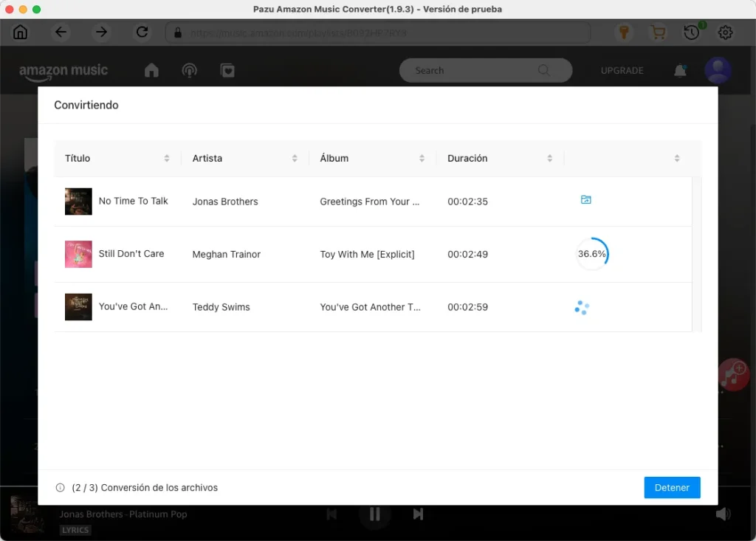This screenshot has width=756, height=541.
Task: Open the LYRICS view
Action: [75, 529]
